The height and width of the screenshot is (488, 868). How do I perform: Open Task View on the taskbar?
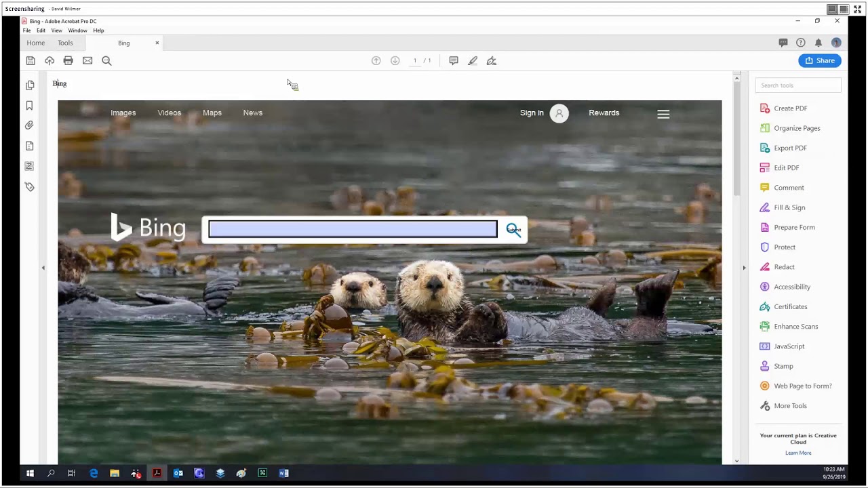tap(72, 473)
